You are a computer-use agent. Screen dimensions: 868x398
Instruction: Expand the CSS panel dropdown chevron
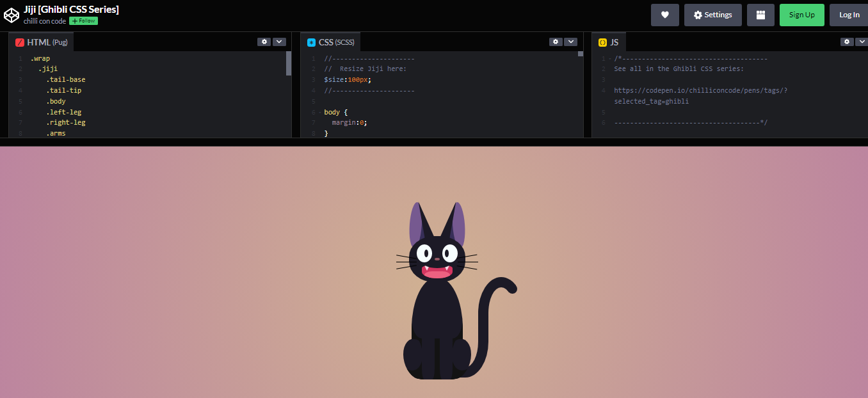(x=570, y=41)
